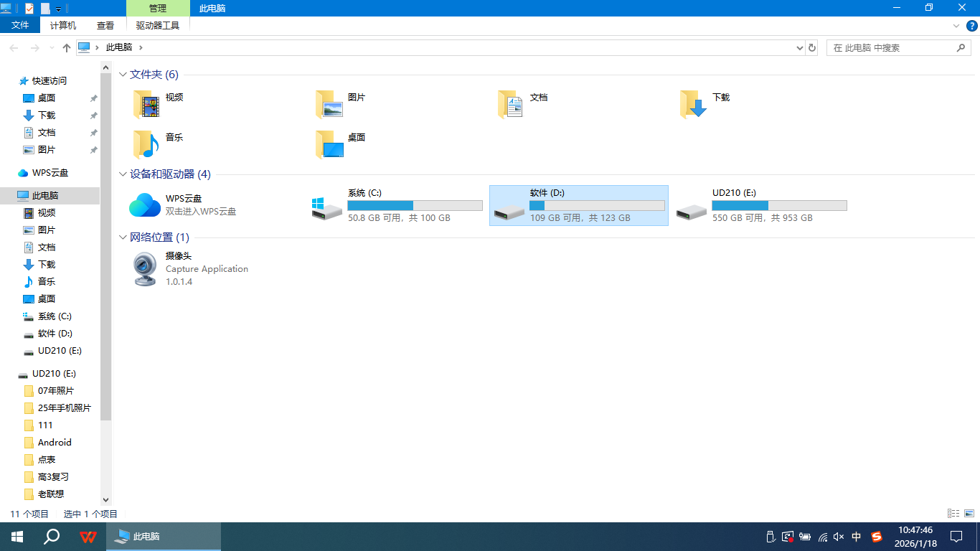Collapse the 文件夹 (6) group
980x551 pixels.
click(x=123, y=75)
